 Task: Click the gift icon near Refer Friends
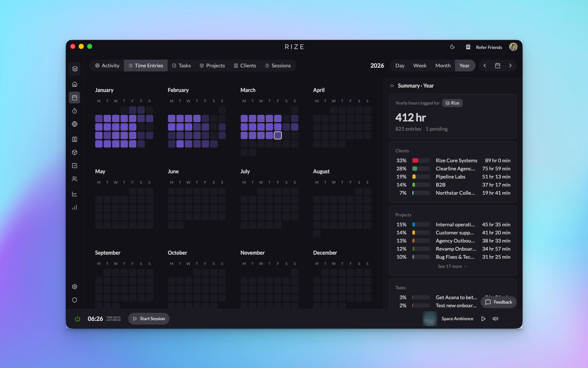click(468, 47)
